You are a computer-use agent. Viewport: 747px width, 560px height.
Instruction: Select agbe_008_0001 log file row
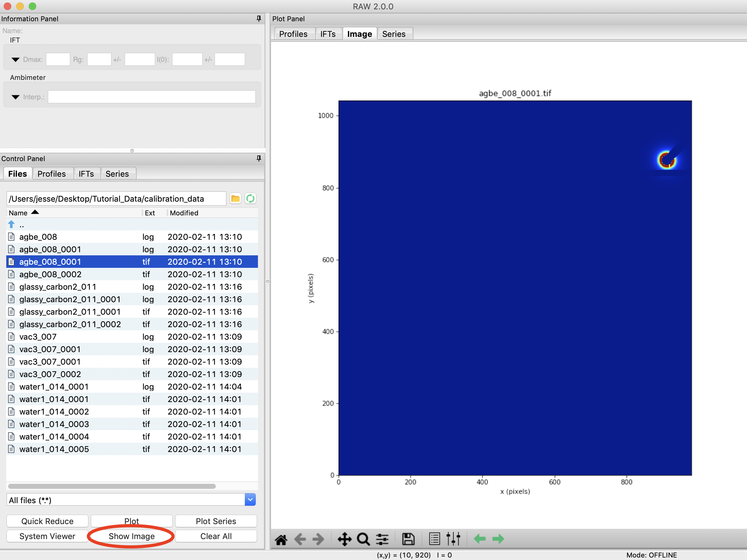tap(132, 249)
